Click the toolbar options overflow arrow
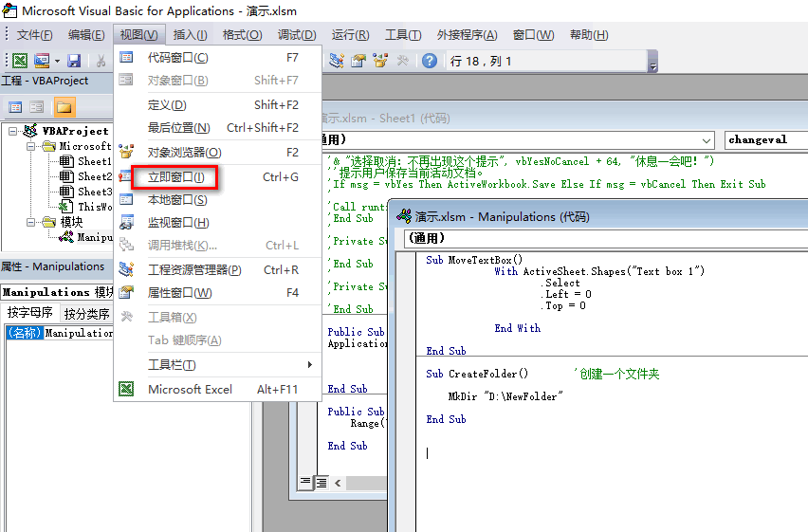808x532 pixels. 652,62
